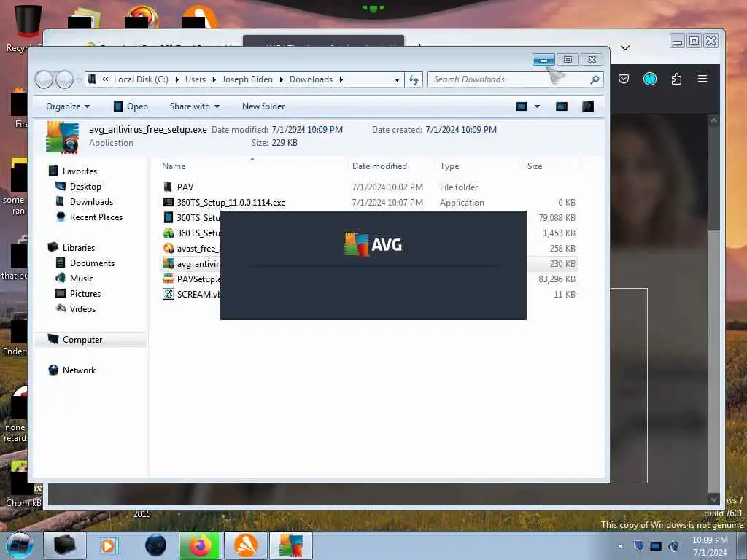This screenshot has height=560, width=747.
Task: Click the New folder button
Action: [263, 106]
